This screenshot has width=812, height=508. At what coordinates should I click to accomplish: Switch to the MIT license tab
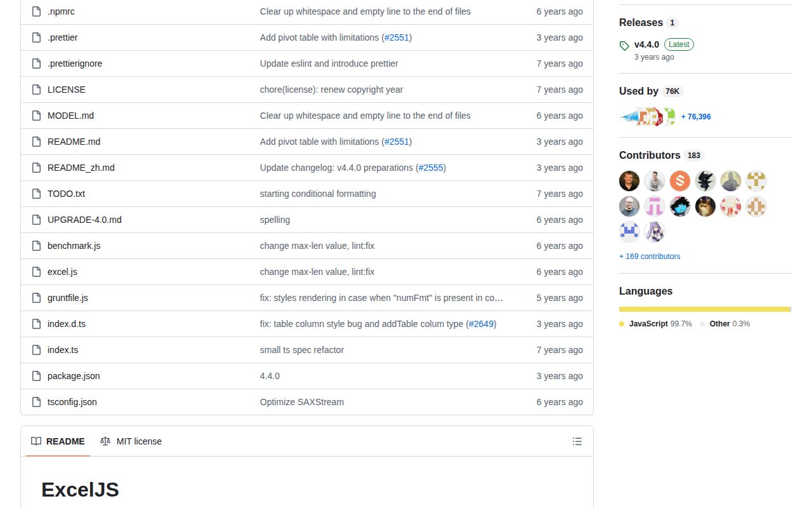coord(131,441)
